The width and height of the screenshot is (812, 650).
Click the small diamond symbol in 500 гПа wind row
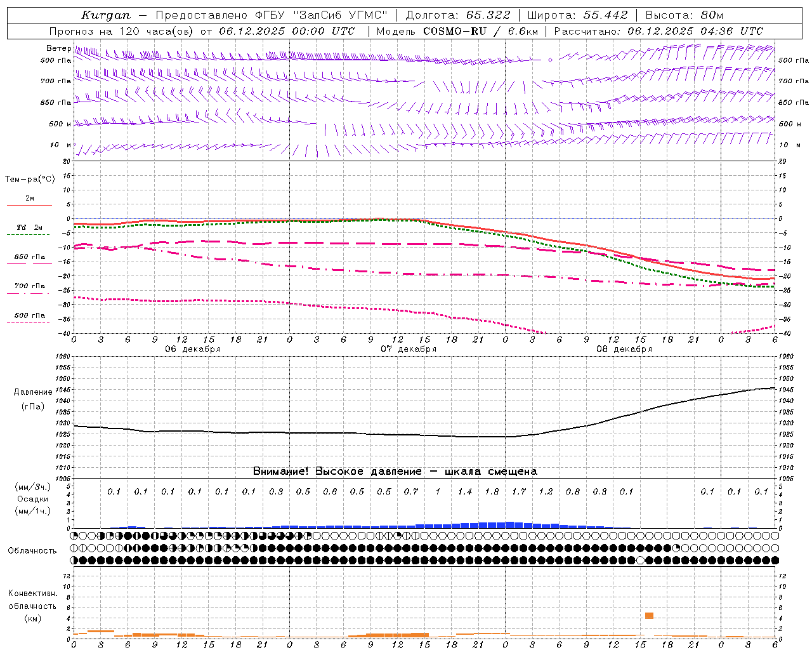click(x=550, y=60)
